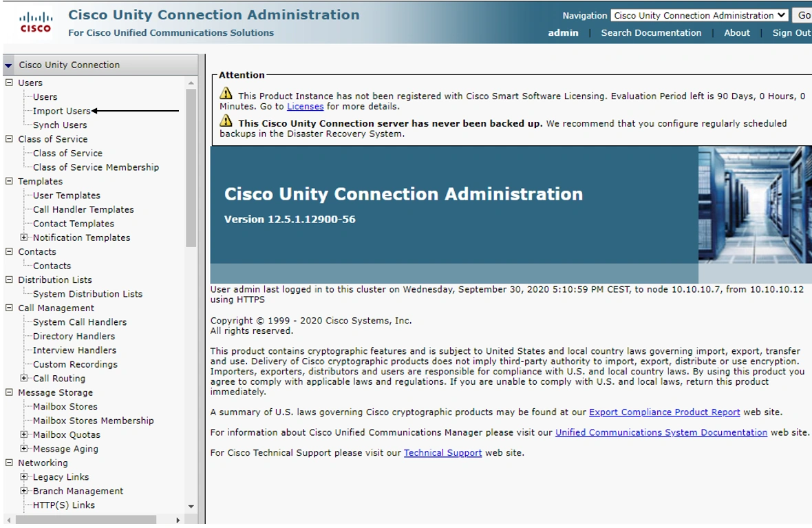
Task: Open Mailbox Quotas
Action: (x=67, y=435)
